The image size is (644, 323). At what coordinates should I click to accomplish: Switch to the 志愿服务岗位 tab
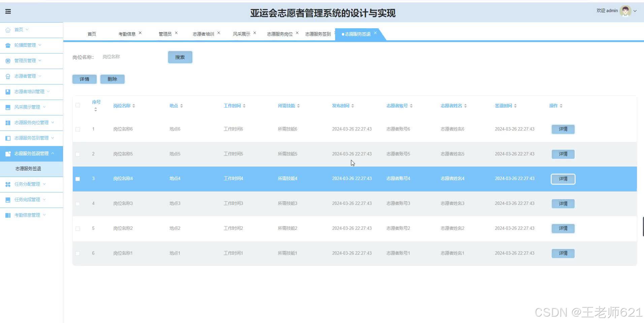pos(280,34)
